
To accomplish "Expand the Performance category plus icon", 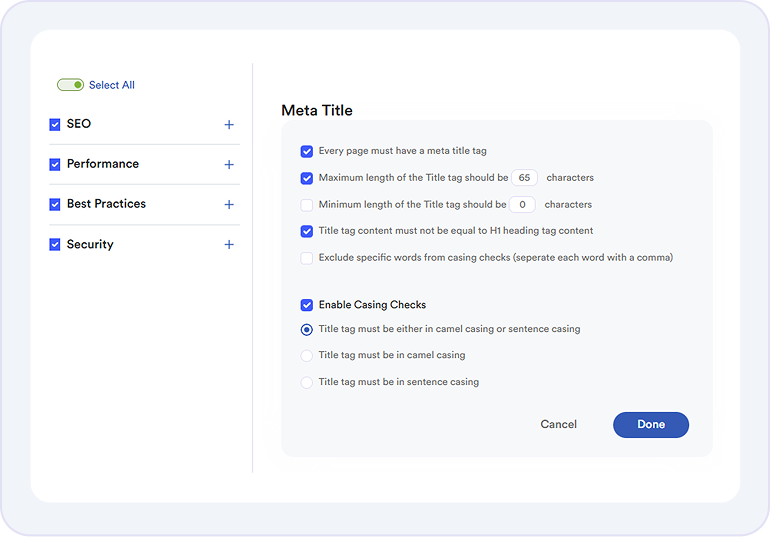I will click(x=229, y=165).
